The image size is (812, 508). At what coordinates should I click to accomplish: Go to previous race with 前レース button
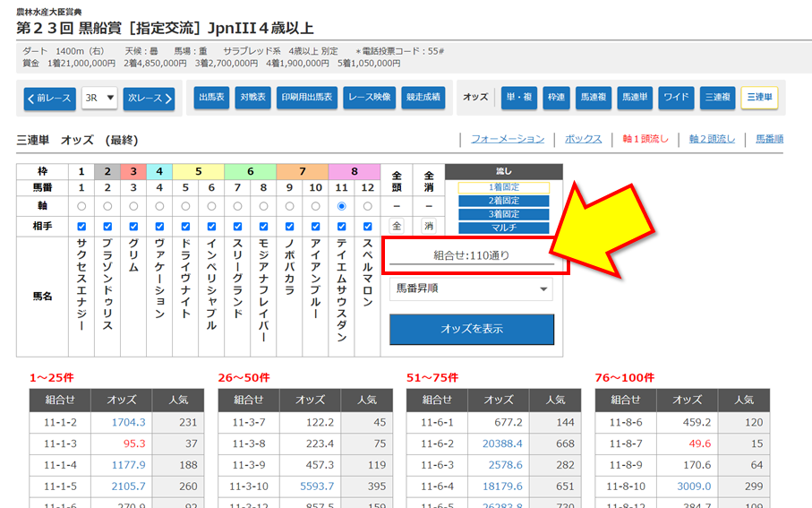click(x=50, y=98)
